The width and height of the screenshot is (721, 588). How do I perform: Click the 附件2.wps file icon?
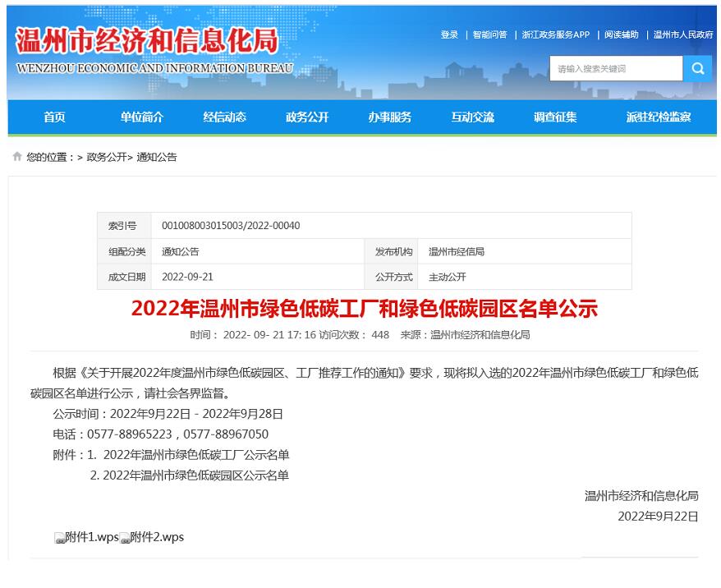(x=125, y=538)
